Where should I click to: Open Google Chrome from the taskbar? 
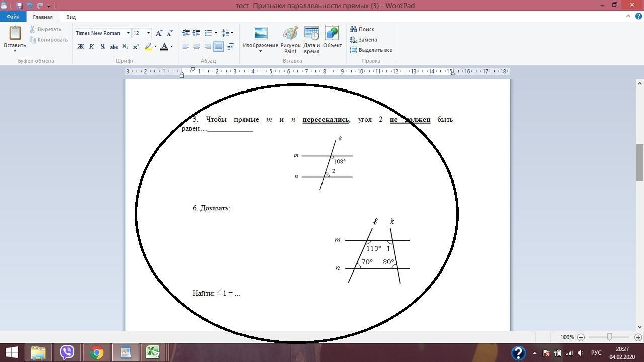96,352
